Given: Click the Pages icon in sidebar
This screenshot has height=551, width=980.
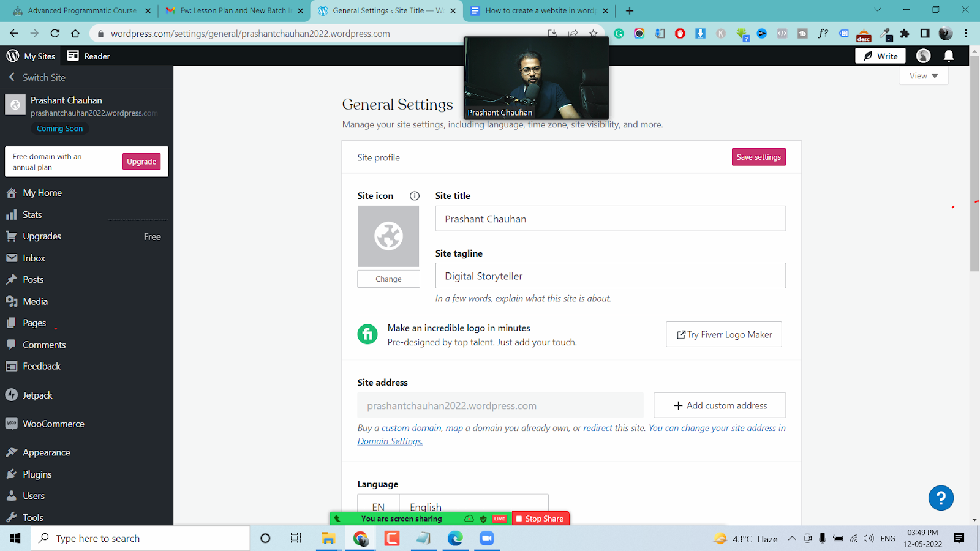Looking at the screenshot, I should (x=12, y=323).
